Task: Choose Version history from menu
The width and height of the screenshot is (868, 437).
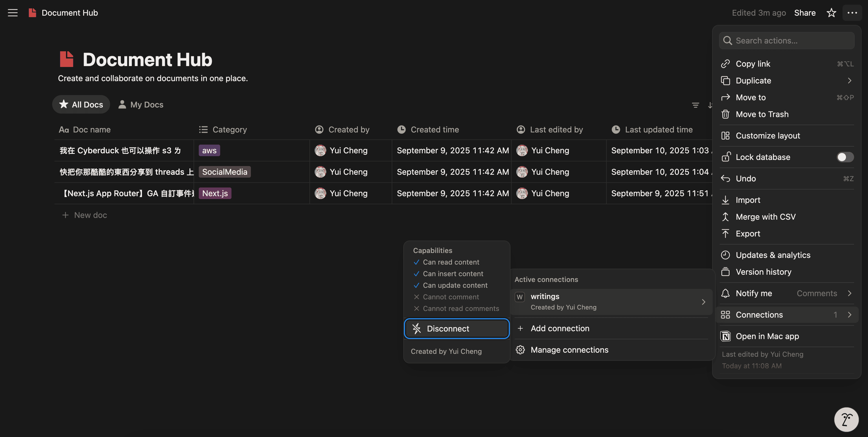Action: click(x=763, y=272)
